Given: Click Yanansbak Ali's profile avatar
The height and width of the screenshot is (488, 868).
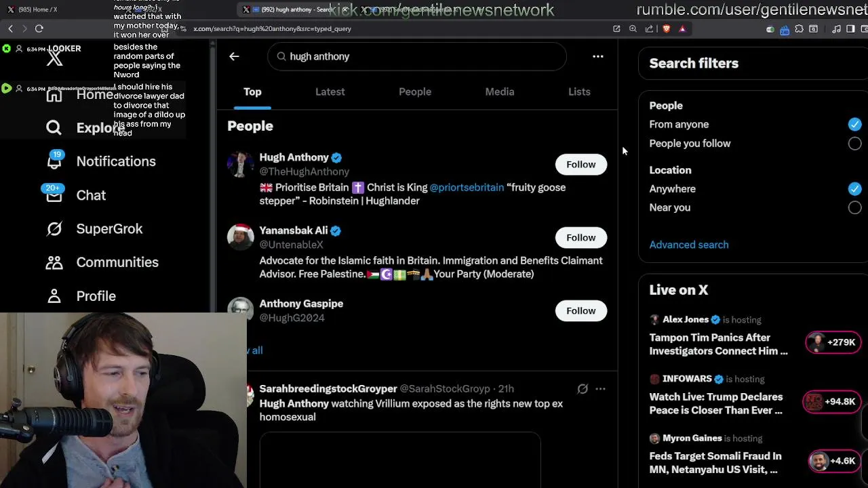Looking at the screenshot, I should pos(240,237).
